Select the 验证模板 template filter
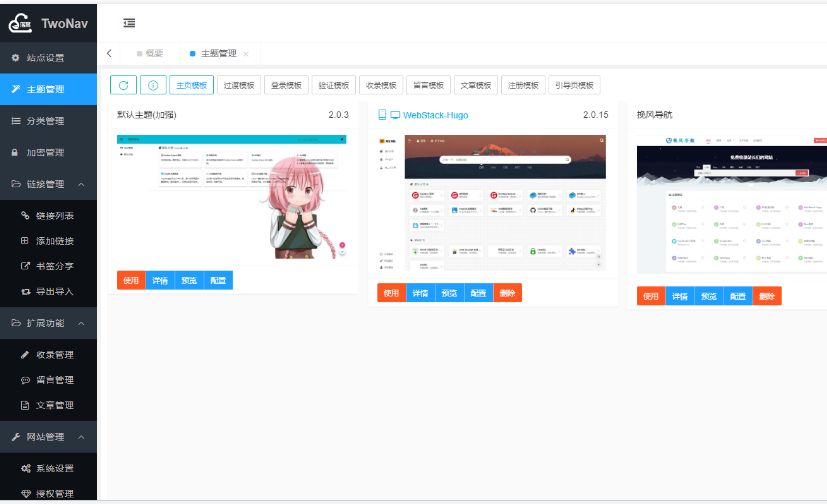827x504 pixels. pyautogui.click(x=334, y=85)
